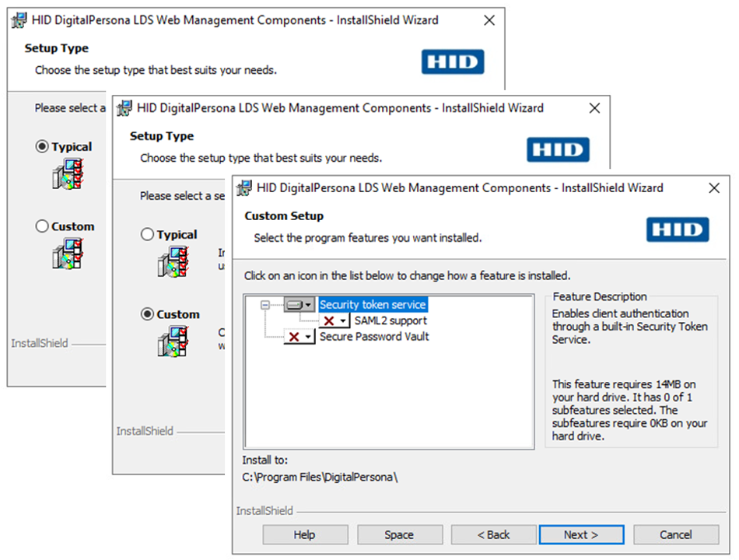Select Secure Password Vault tree item label
This screenshot has width=739, height=560.
pos(374,337)
